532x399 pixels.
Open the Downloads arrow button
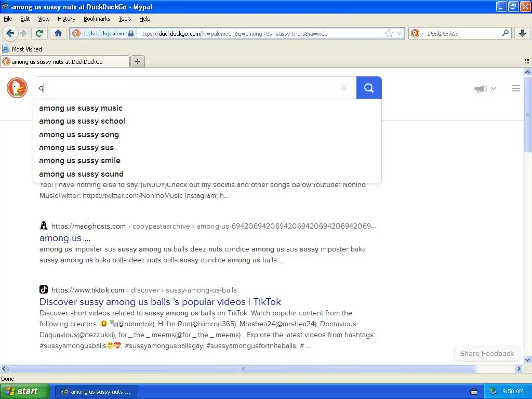(x=523, y=33)
